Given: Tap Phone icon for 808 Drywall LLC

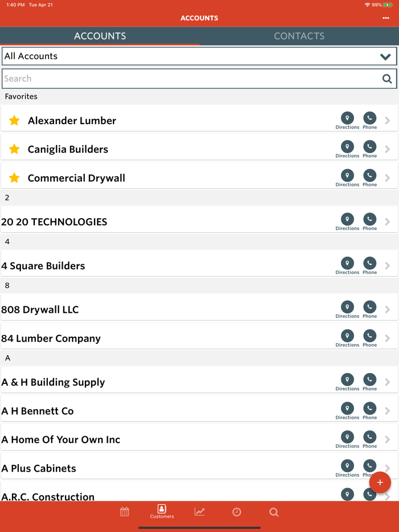Looking at the screenshot, I should (369, 309).
